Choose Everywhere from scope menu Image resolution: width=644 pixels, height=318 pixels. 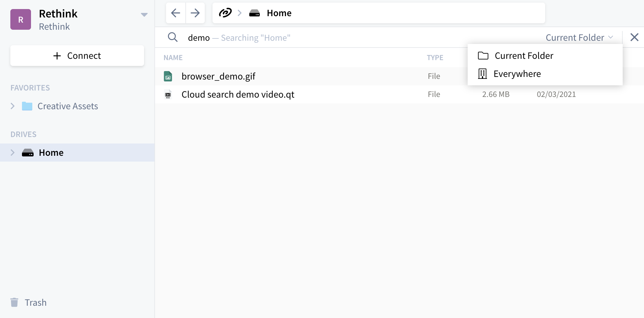tap(545, 74)
